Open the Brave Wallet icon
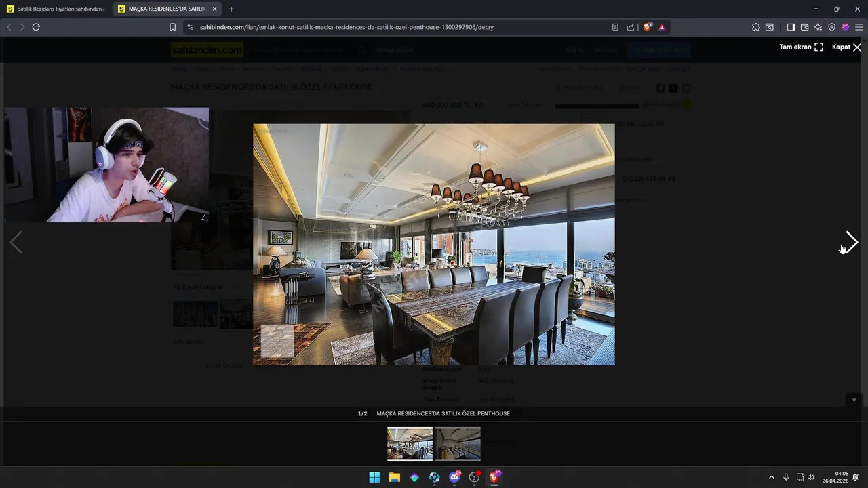The width and height of the screenshot is (868, 488). point(804,27)
